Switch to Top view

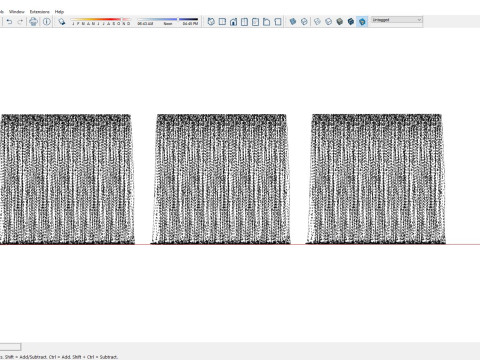point(222,22)
